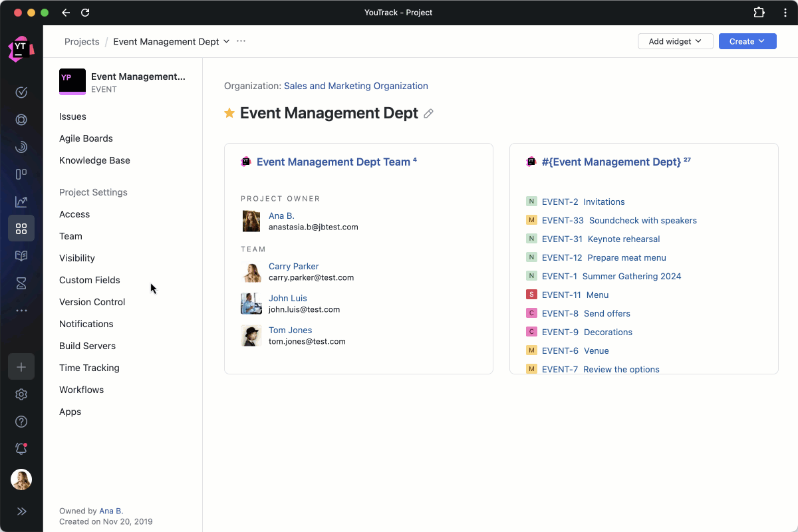This screenshot has width=798, height=532.
Task: Expand the left navigation sidebar
Action: pos(21,511)
